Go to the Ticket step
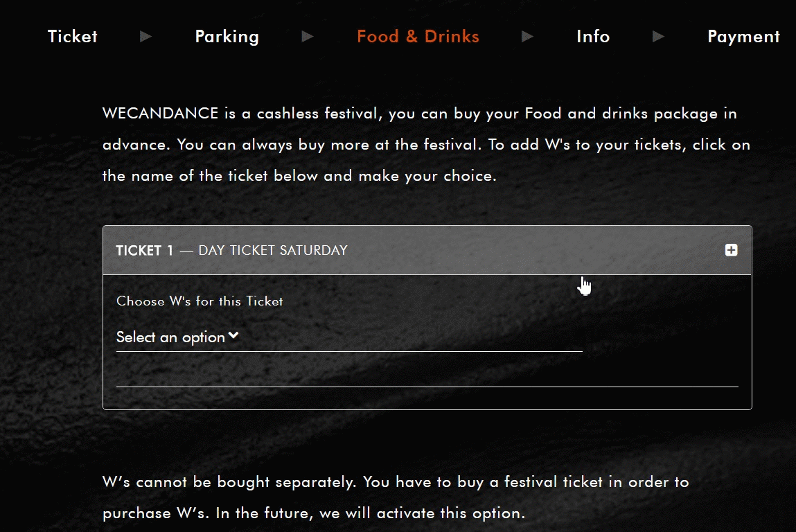 click(73, 37)
